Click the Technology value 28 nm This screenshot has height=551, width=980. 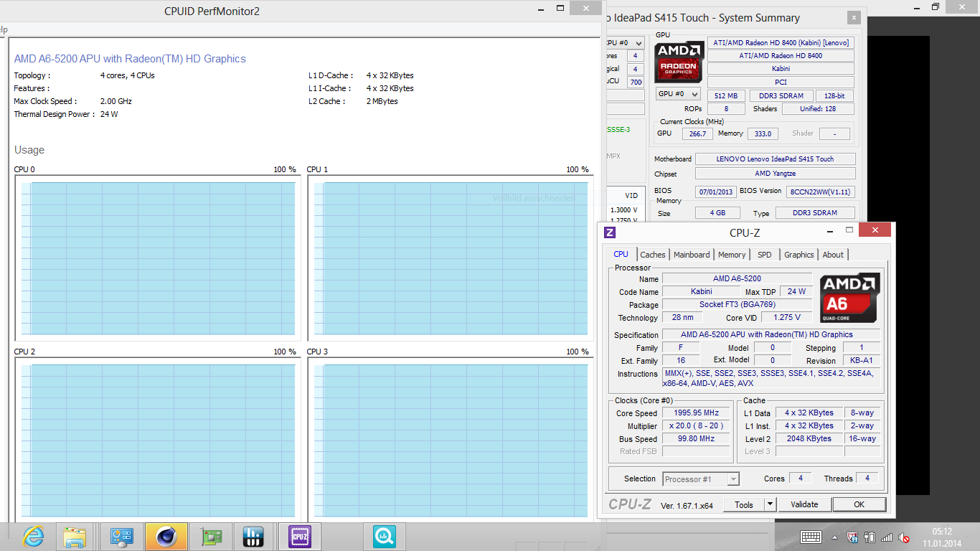[x=682, y=317]
